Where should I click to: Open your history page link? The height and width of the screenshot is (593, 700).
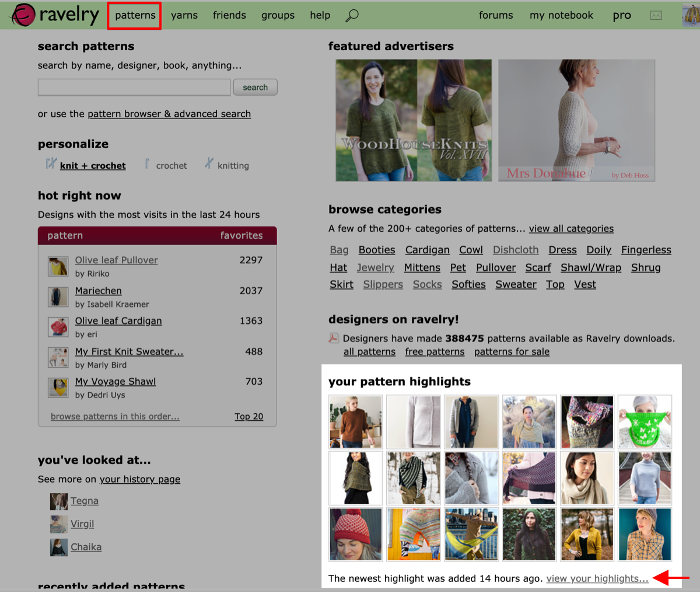click(140, 479)
